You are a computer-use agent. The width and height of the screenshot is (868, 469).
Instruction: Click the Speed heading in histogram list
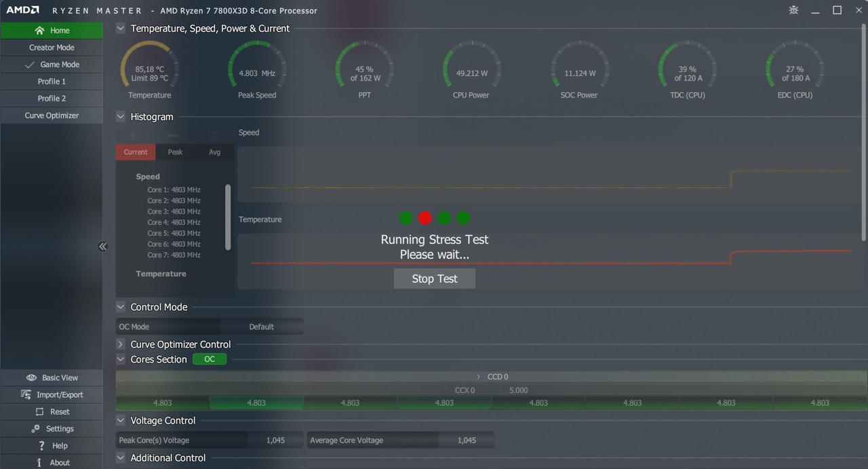pyautogui.click(x=148, y=176)
